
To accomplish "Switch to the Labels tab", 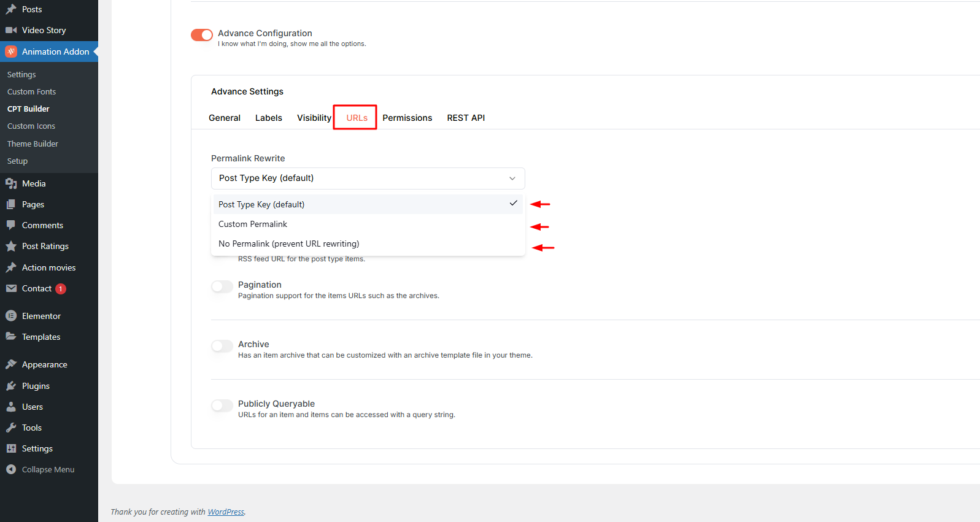I will click(x=269, y=118).
